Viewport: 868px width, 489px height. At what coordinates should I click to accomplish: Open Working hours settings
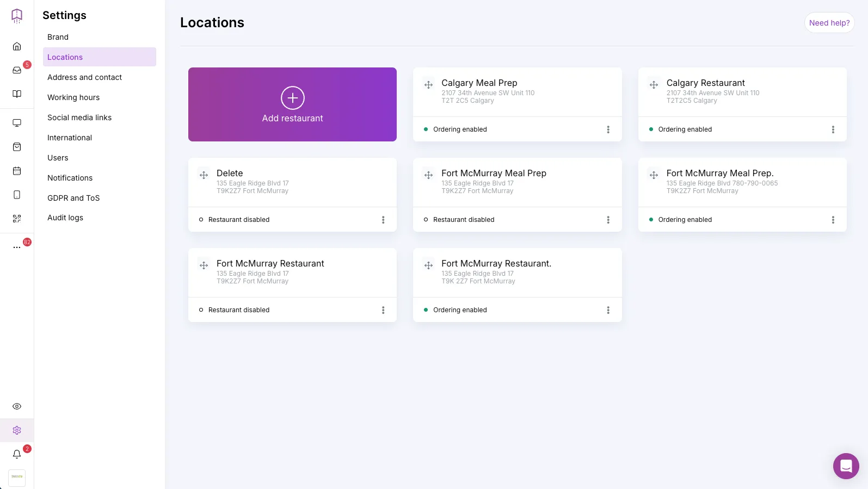point(100,97)
